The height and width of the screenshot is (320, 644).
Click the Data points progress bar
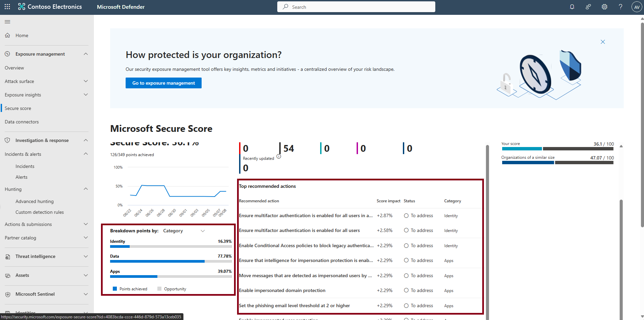click(x=171, y=261)
